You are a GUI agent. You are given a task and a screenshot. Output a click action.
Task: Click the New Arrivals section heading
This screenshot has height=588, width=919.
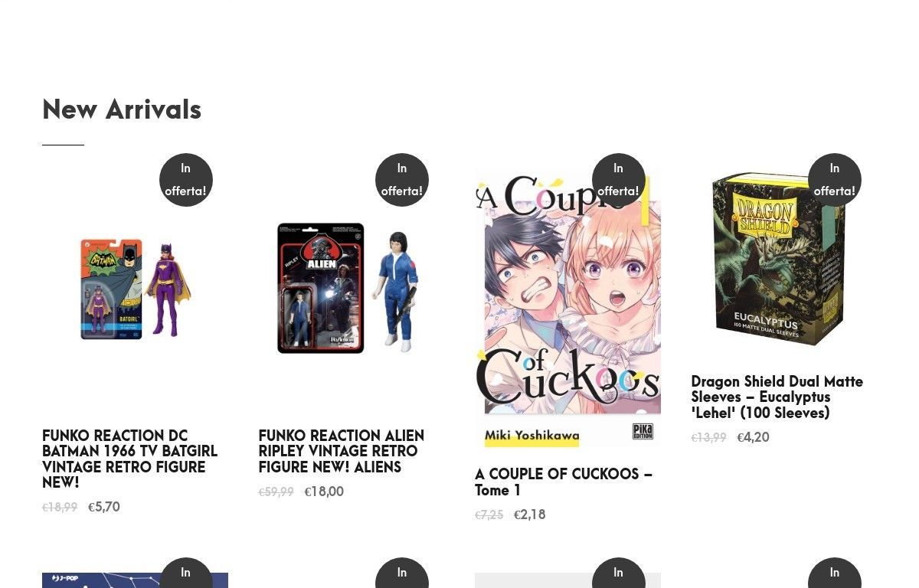pos(122,109)
